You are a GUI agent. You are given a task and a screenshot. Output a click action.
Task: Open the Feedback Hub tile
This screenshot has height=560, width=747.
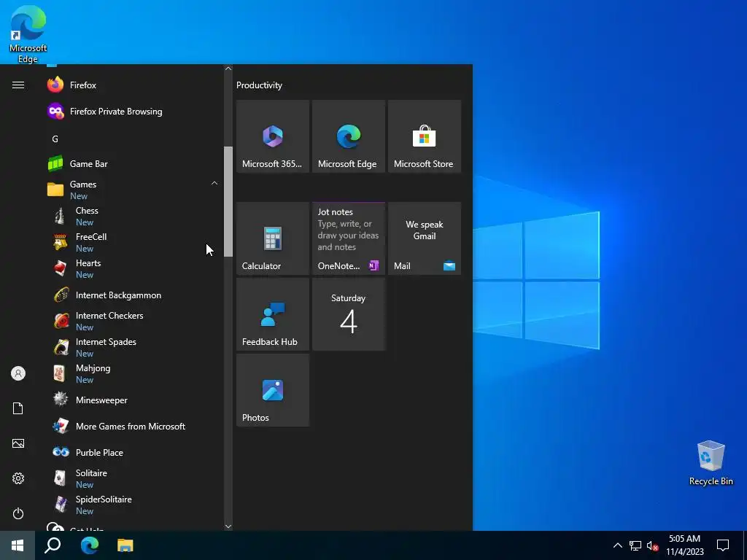pos(273,314)
